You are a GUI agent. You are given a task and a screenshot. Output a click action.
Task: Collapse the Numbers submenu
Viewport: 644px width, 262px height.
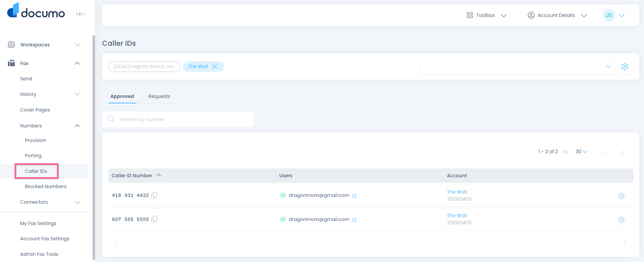(x=77, y=126)
